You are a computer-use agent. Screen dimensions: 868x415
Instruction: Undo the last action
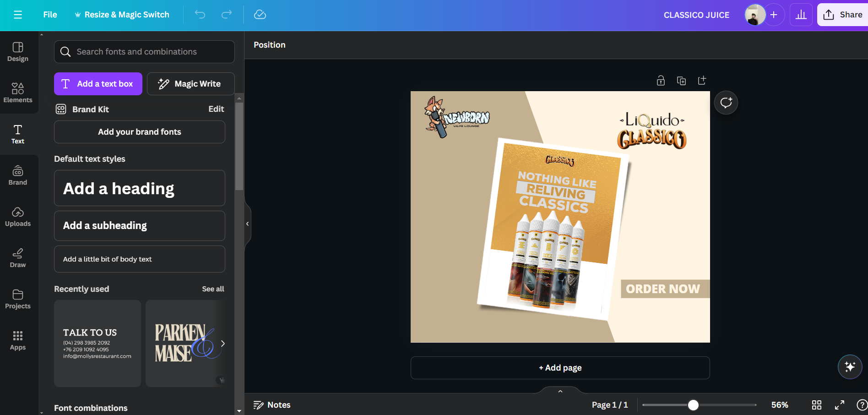pos(200,15)
